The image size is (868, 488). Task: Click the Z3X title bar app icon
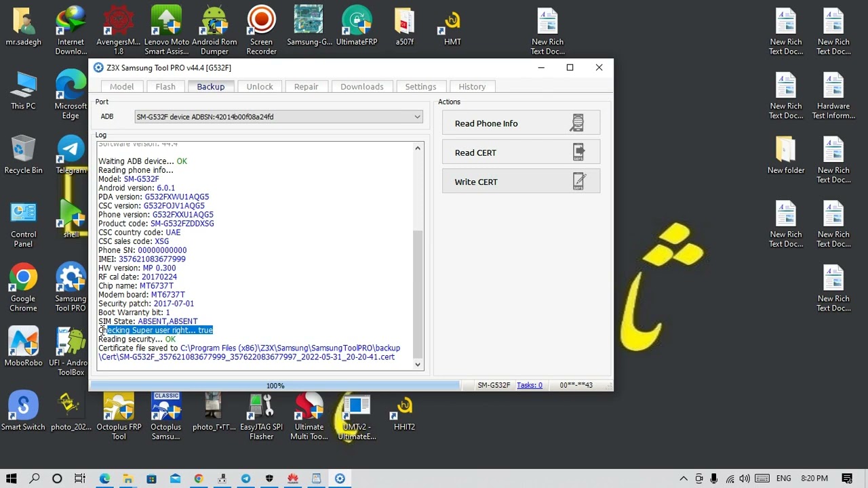coord(98,68)
